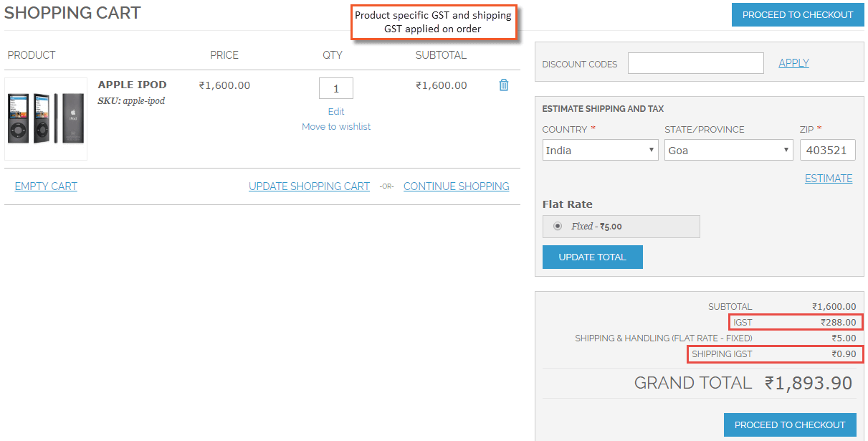Click the ₹1,600.00 price cell
This screenshot has height=441, width=868.
click(x=224, y=85)
